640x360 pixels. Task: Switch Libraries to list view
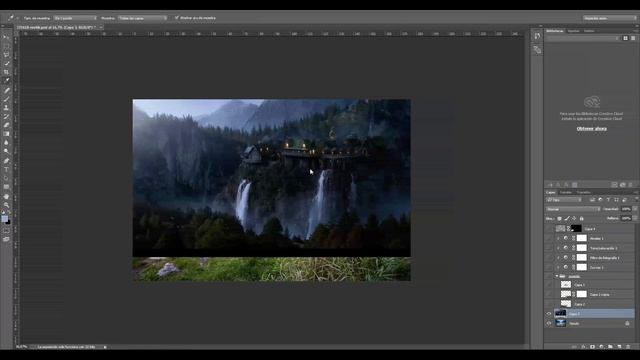633,38
